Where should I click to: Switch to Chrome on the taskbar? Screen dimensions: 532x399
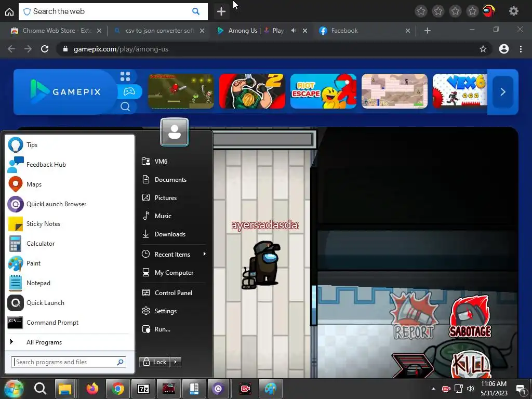pyautogui.click(x=118, y=389)
